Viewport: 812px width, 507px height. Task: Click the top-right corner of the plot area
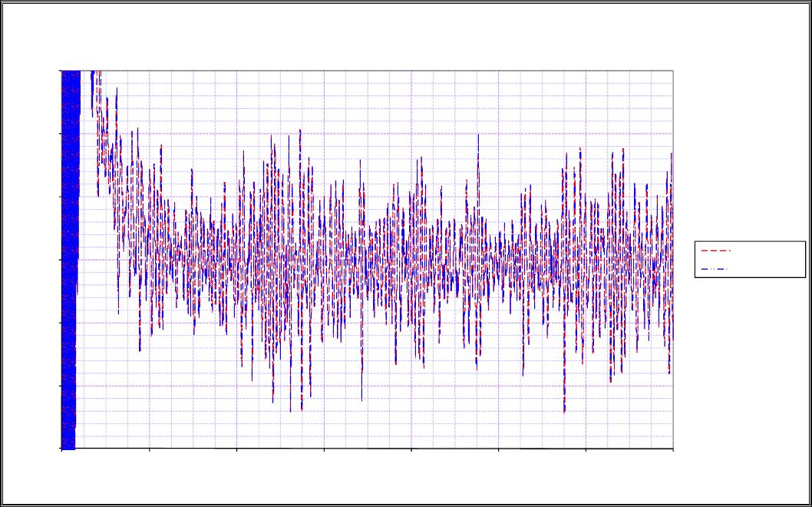coord(673,71)
